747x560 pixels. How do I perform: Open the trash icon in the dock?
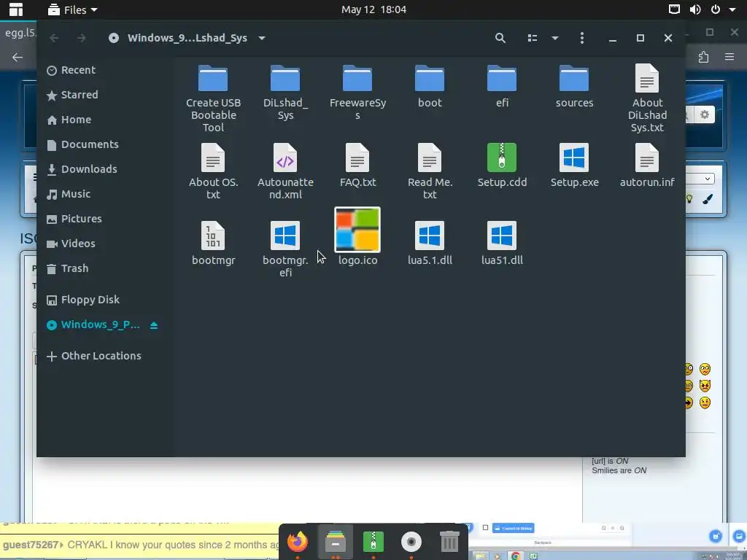point(449,542)
